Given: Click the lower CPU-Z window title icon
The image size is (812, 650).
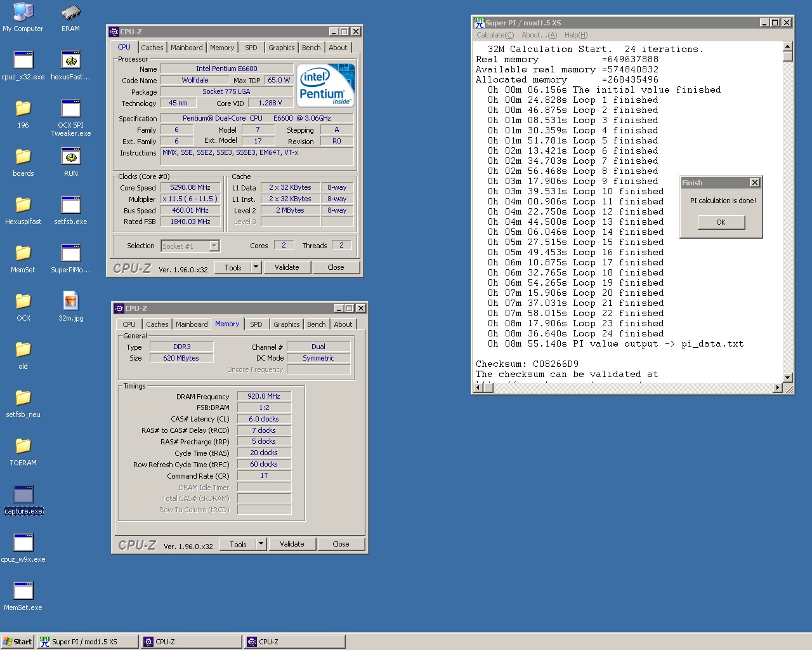Looking at the screenshot, I should coord(119,308).
